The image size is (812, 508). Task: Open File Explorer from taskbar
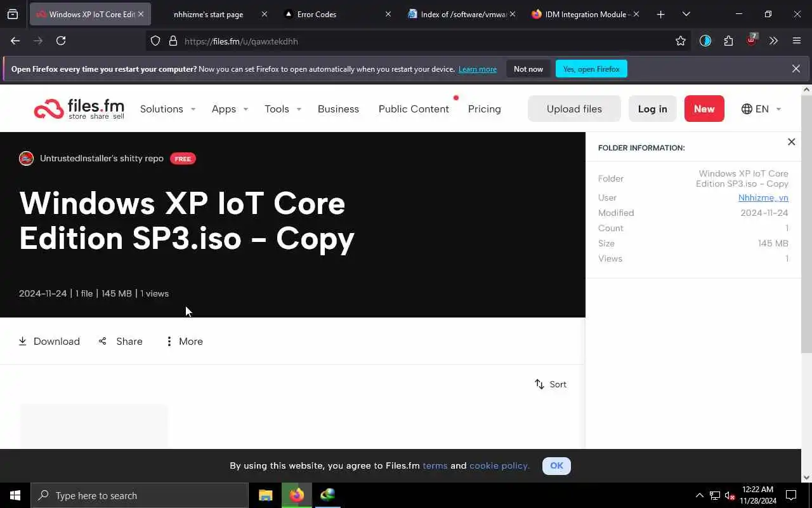pyautogui.click(x=266, y=495)
